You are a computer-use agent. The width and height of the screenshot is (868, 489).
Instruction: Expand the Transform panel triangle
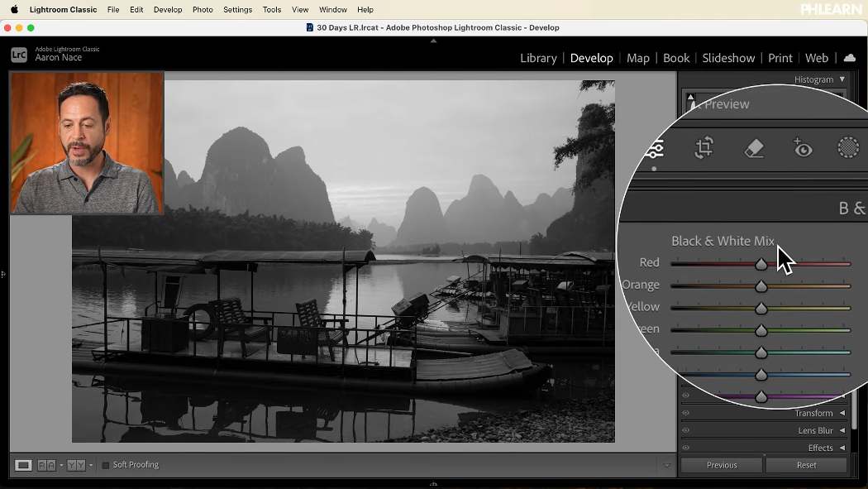click(x=842, y=413)
